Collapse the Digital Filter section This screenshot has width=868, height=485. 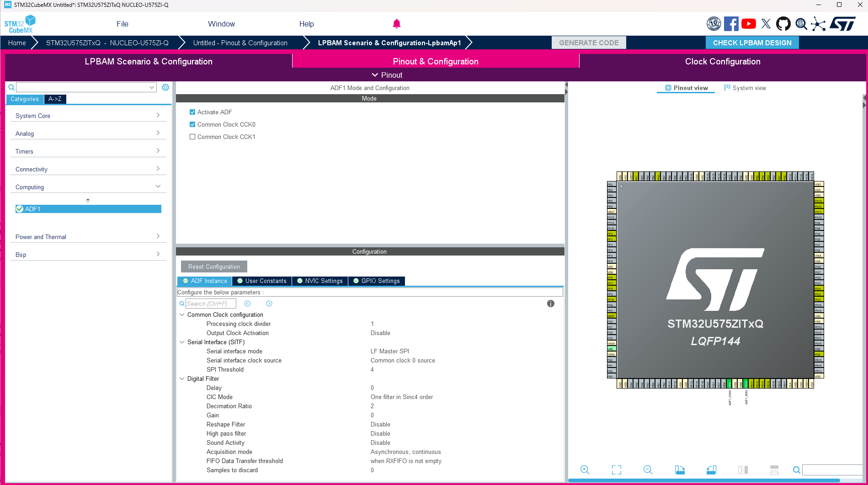(x=182, y=378)
